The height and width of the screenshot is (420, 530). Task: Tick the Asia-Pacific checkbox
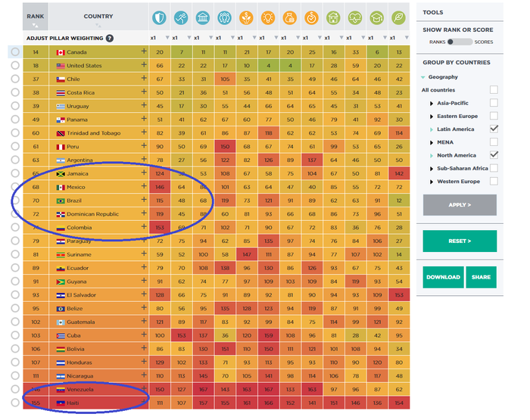(x=494, y=103)
